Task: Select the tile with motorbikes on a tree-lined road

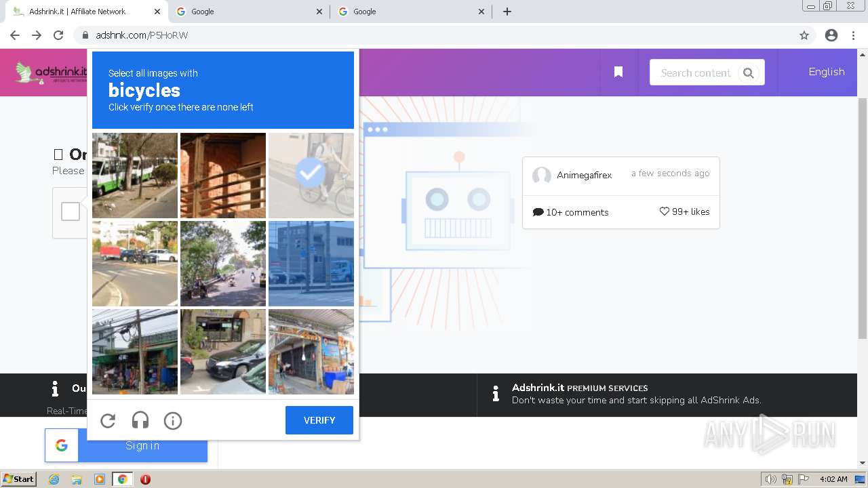Action: click(223, 264)
